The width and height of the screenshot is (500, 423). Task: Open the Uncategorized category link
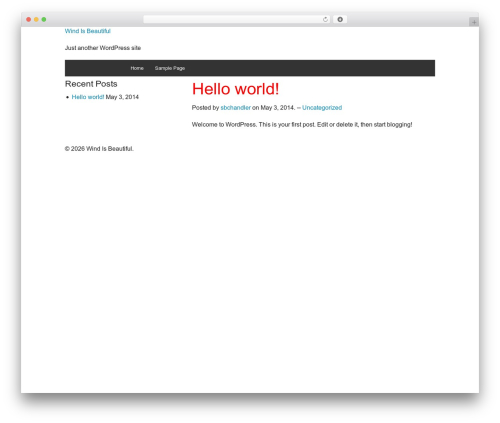(x=322, y=108)
